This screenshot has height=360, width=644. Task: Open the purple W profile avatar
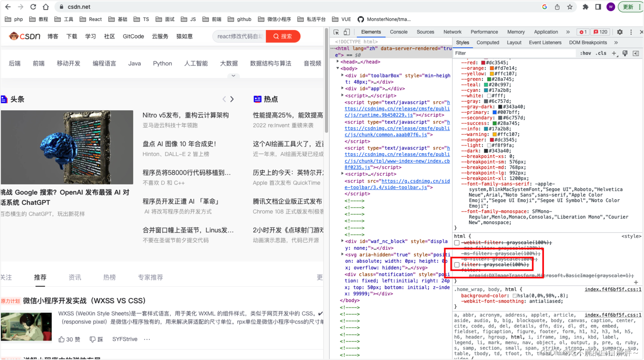click(x=611, y=7)
